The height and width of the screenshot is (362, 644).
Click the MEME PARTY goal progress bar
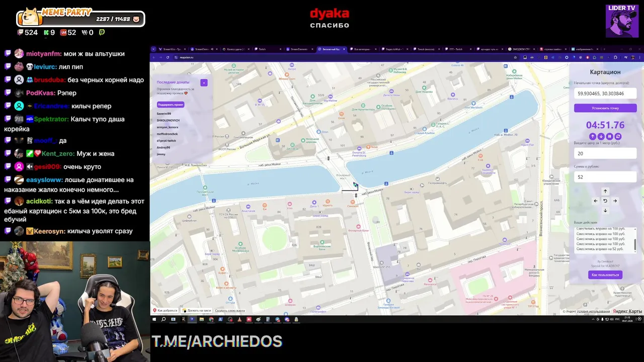coord(80,19)
